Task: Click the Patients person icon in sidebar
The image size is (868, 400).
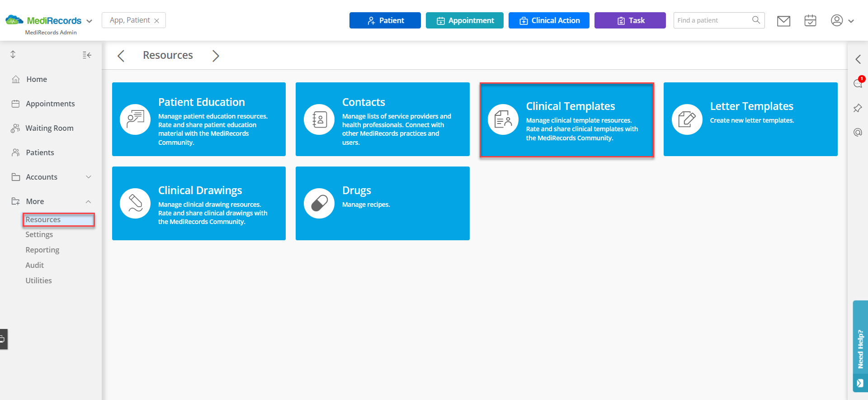Action: [16, 152]
